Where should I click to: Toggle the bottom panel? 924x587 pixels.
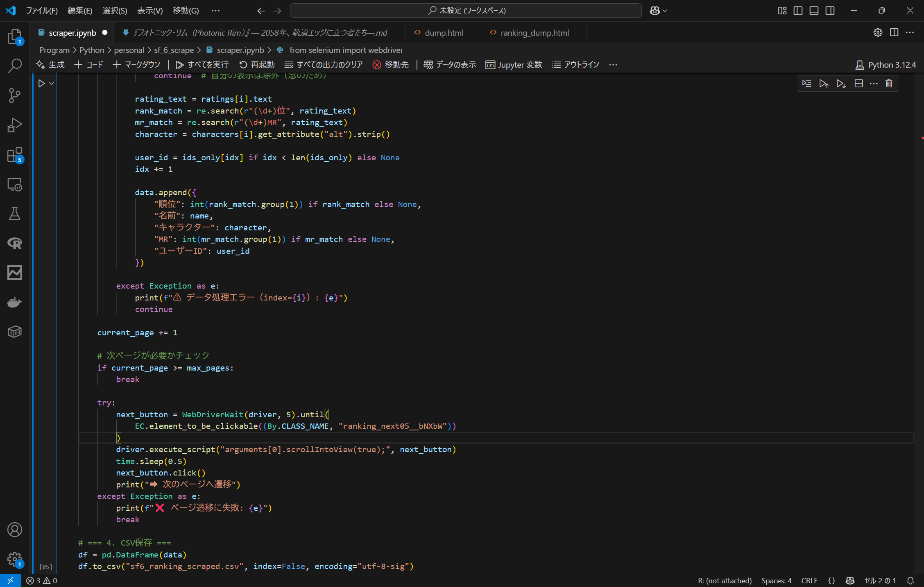(814, 11)
